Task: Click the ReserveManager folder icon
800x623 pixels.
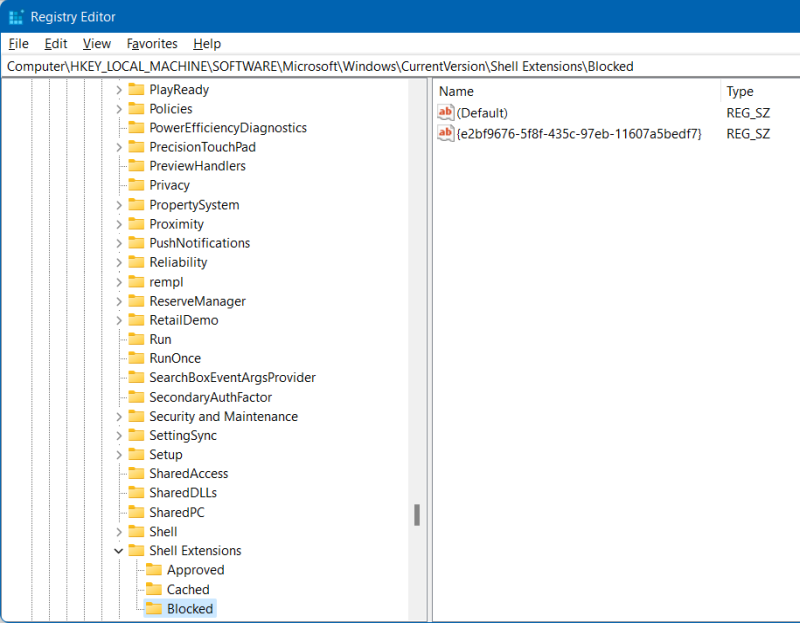Action: [x=136, y=301]
